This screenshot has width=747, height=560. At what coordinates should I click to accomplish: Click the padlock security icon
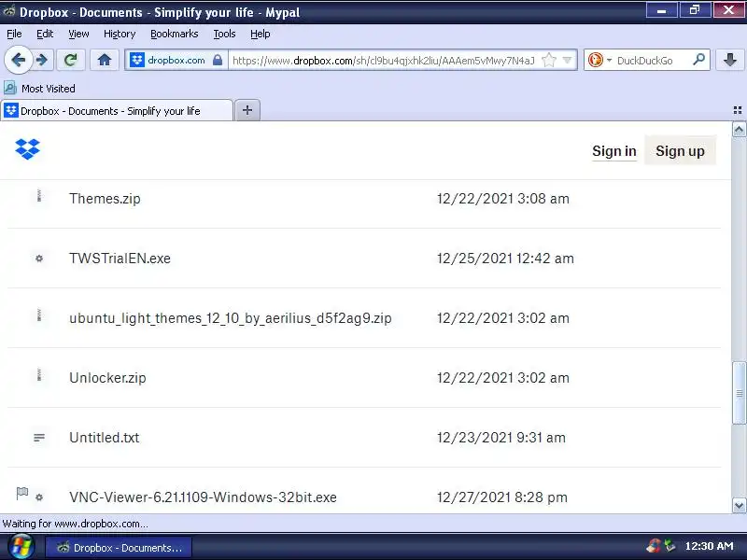(218, 60)
